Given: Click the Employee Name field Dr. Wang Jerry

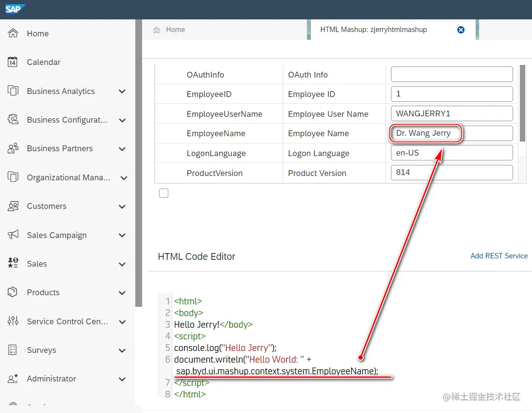Looking at the screenshot, I should pyautogui.click(x=451, y=133).
